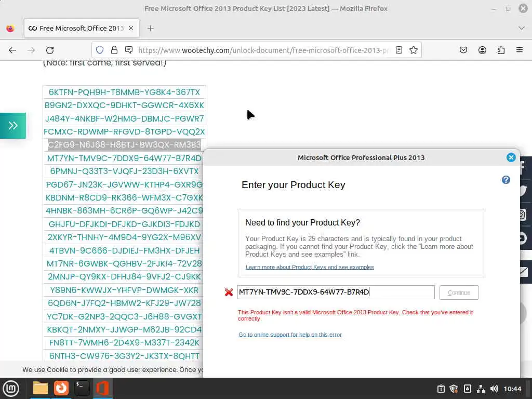The image size is (532, 399).
Task: Click the Continue button
Action: coord(459,292)
